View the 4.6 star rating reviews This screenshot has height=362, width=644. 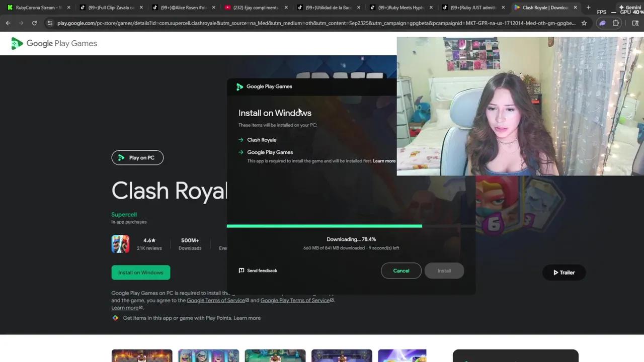click(149, 244)
